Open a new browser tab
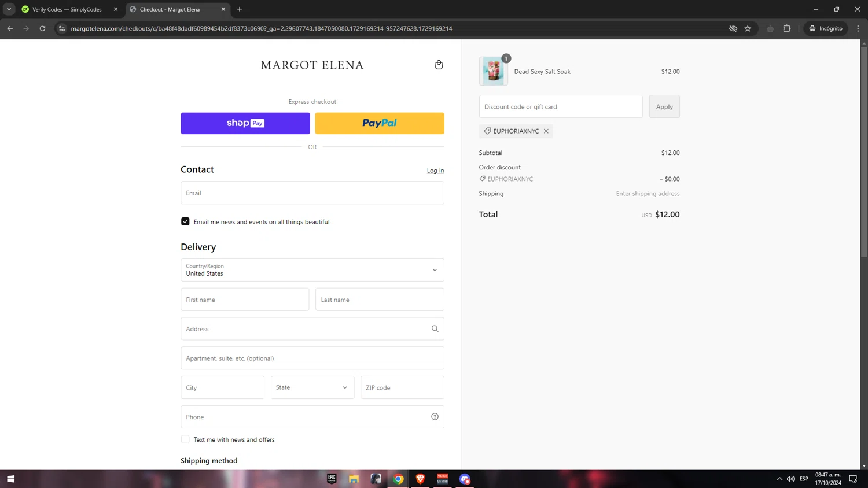The width and height of the screenshot is (868, 488). point(240,9)
